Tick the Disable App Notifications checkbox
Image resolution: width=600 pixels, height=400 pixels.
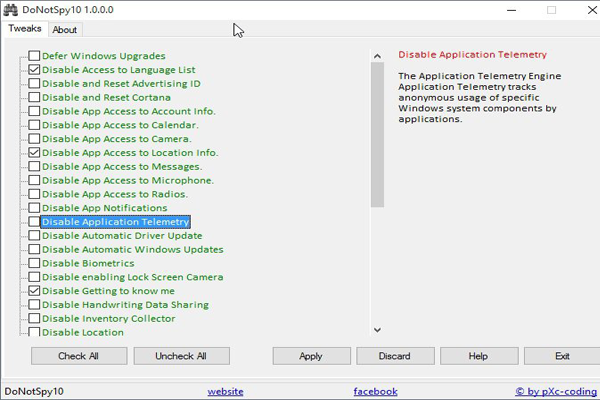34,207
